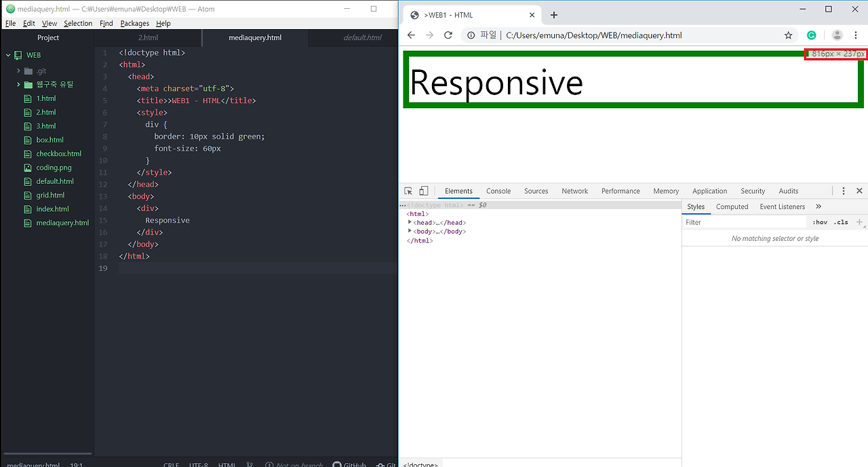Open grid.html in the tree view

click(50, 195)
